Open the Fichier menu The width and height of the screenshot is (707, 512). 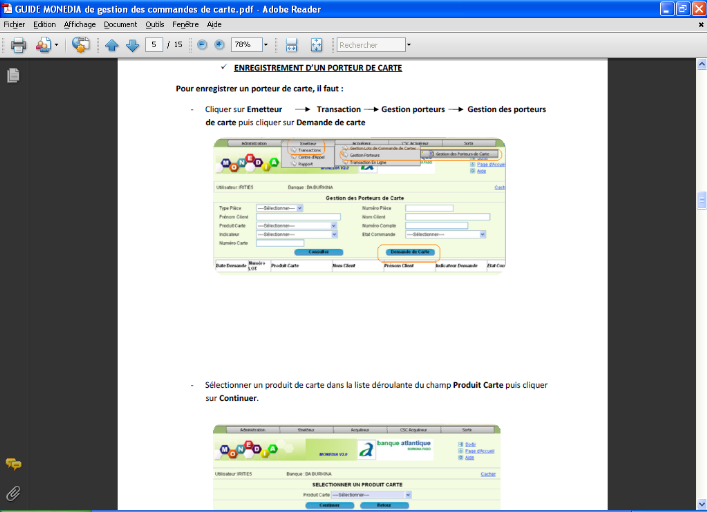coord(14,24)
